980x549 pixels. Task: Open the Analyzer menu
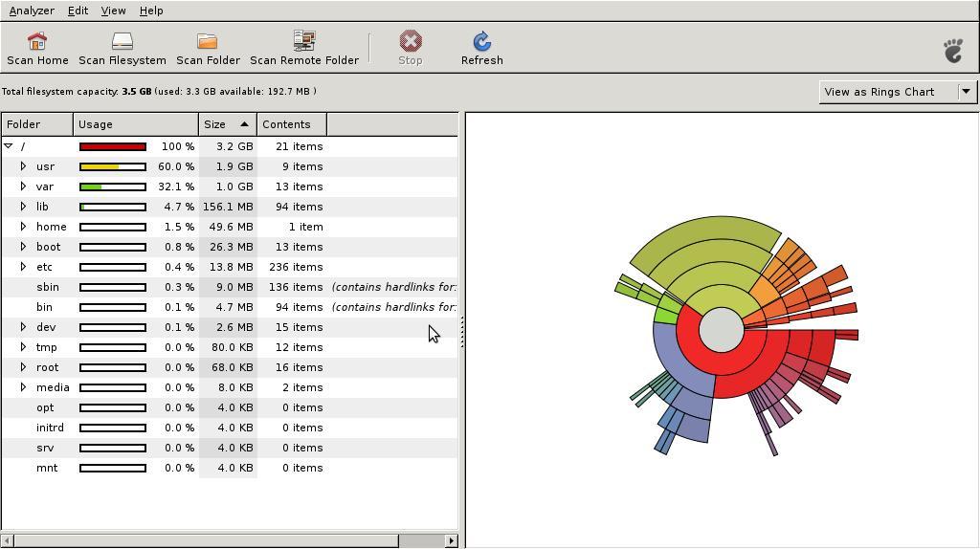coord(32,11)
